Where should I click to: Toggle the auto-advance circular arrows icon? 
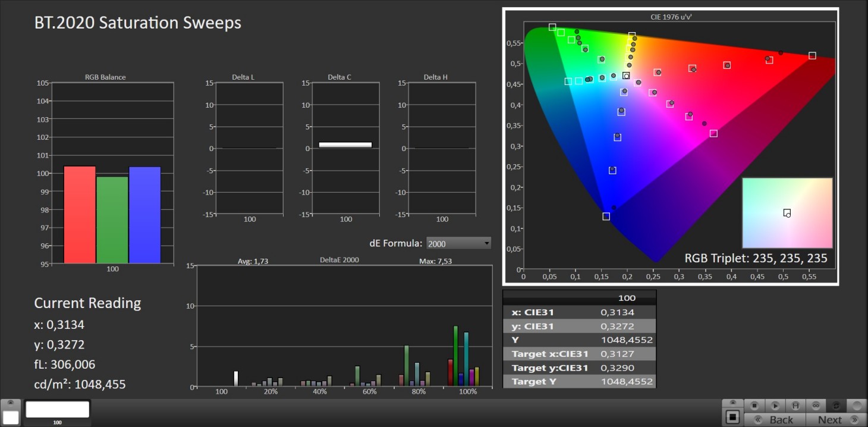click(836, 406)
